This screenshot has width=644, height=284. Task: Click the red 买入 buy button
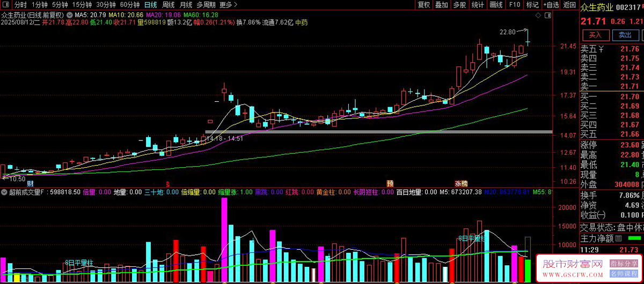595,35
